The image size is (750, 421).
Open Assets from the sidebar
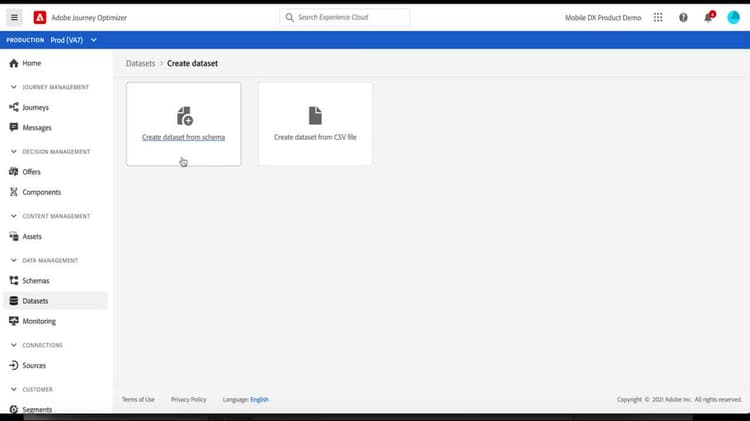pos(32,236)
